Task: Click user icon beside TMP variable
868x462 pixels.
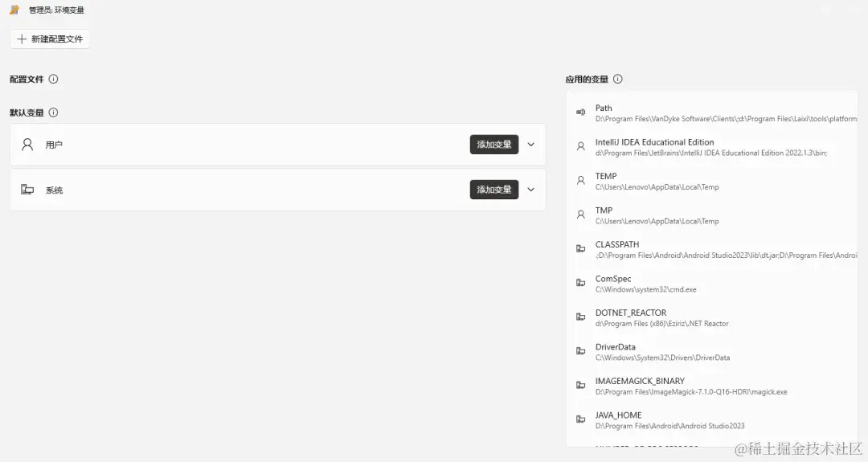Action: [x=581, y=215]
